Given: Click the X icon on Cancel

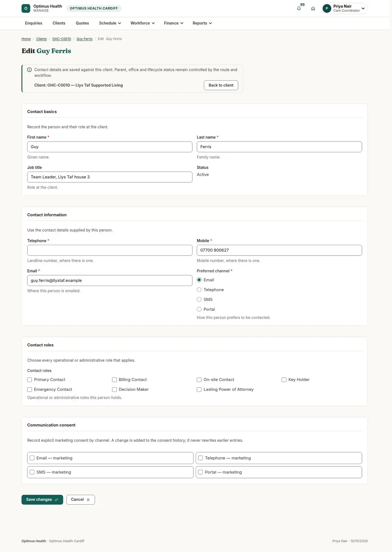Looking at the screenshot, I should 88,500.
